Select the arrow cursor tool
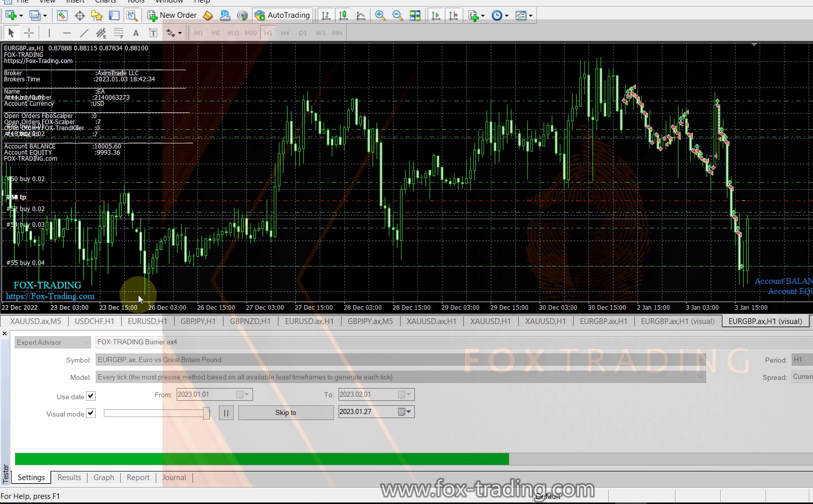Viewport: 813px width, 504px height. 11,33
